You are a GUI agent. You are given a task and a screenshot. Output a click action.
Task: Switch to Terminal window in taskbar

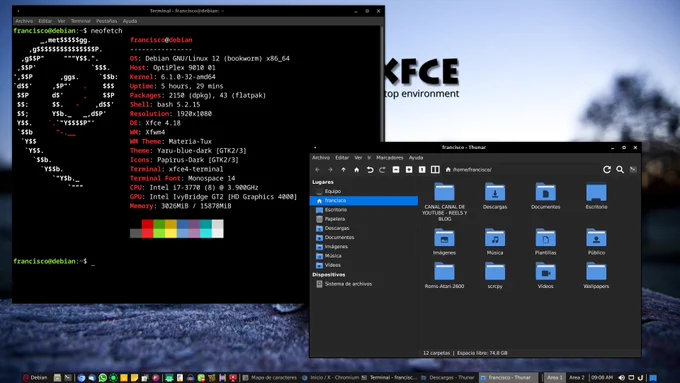(x=390, y=378)
